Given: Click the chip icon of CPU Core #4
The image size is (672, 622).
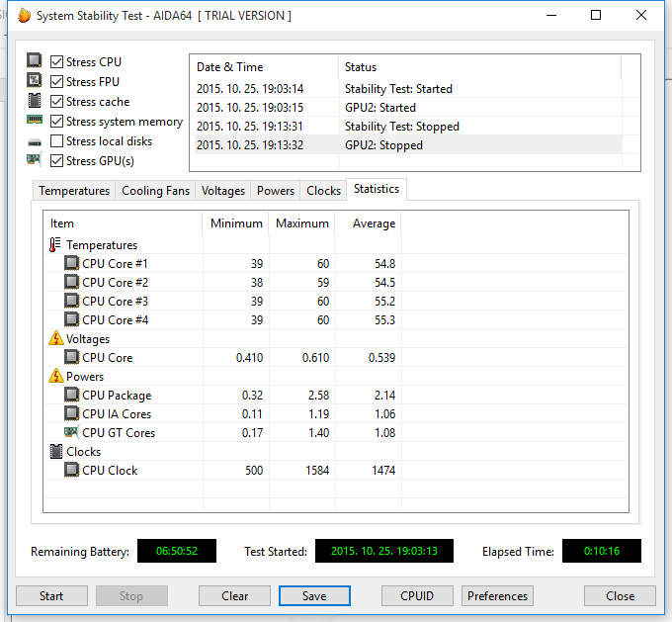Looking at the screenshot, I should (x=71, y=320).
